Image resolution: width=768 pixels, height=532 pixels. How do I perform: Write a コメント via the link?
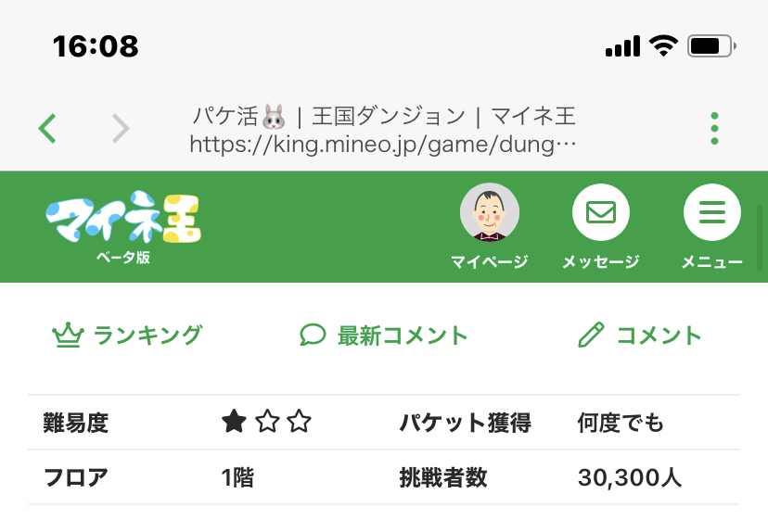(659, 336)
